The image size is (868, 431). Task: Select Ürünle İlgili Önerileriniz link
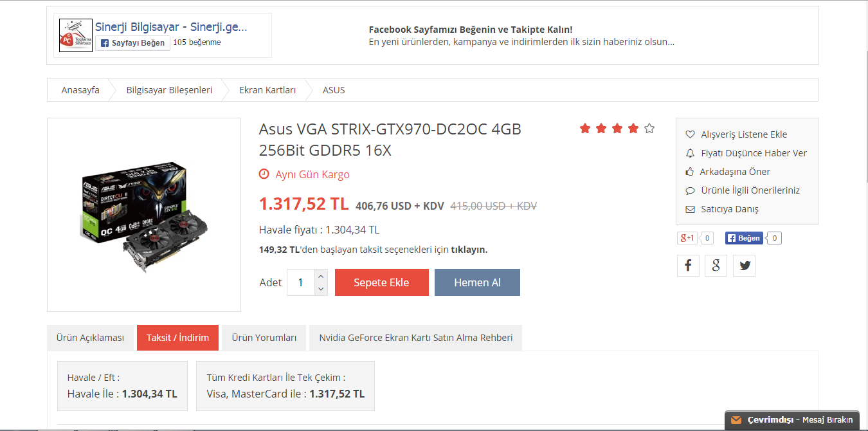(750, 190)
